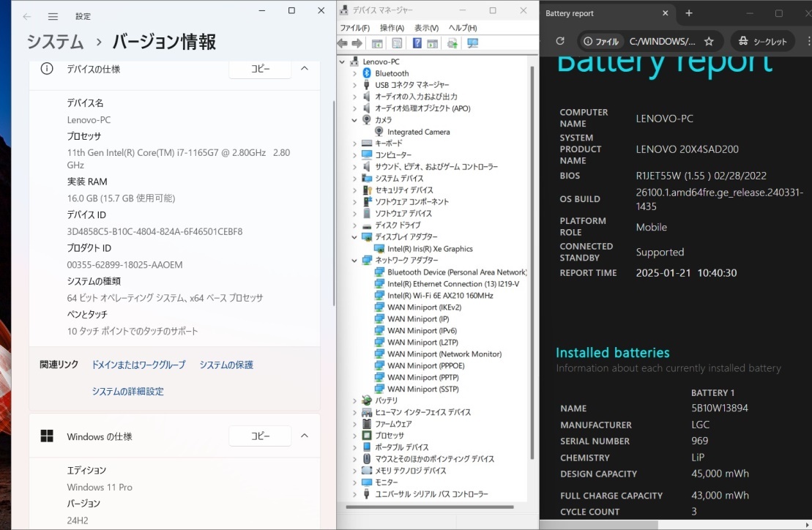The width and height of the screenshot is (812, 530).
Task: Open new browser tab with plus icon
Action: tap(689, 13)
